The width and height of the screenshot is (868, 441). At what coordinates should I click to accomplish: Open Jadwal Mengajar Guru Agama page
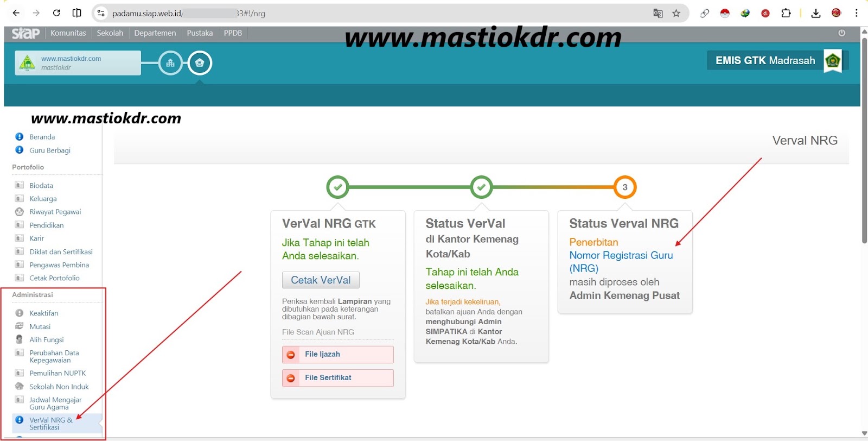[x=55, y=404]
